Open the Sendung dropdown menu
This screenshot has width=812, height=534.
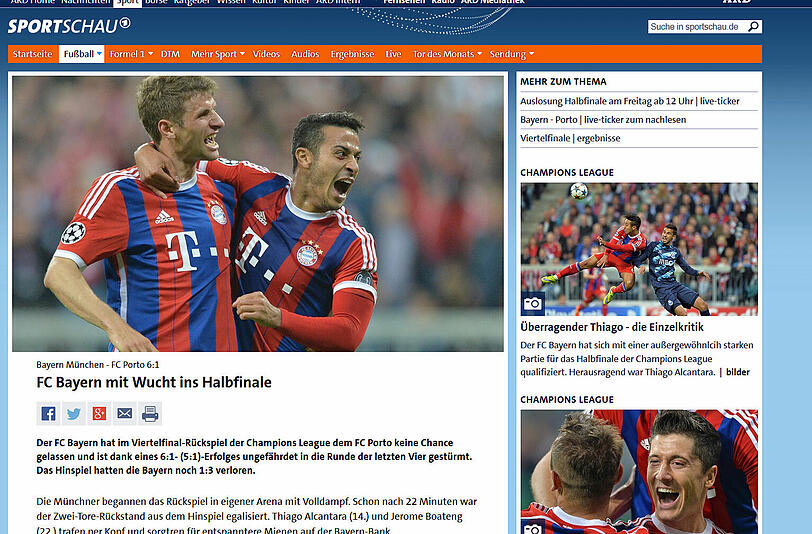coord(512,54)
